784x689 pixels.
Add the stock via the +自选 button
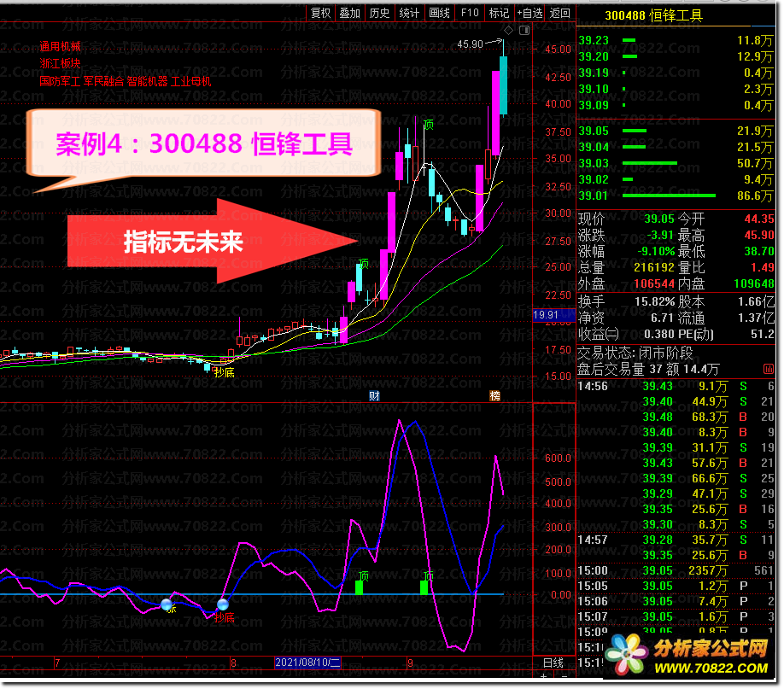point(530,13)
